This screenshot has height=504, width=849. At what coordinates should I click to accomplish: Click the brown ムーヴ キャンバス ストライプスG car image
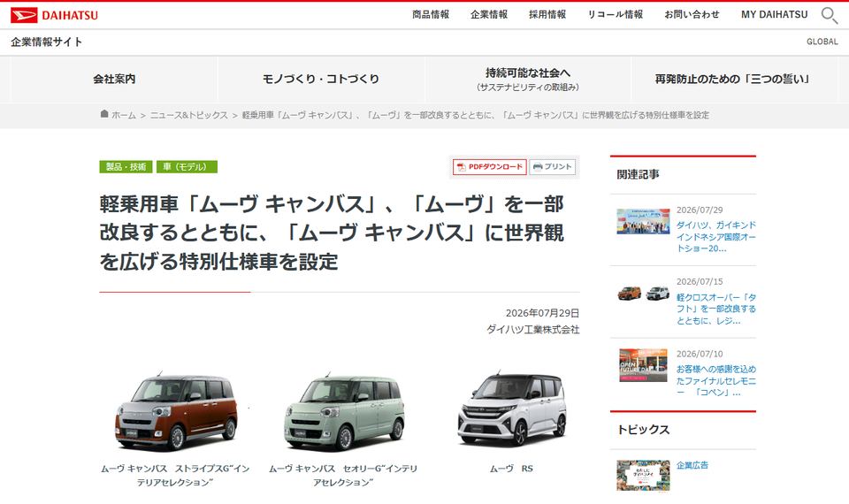click(x=175, y=410)
